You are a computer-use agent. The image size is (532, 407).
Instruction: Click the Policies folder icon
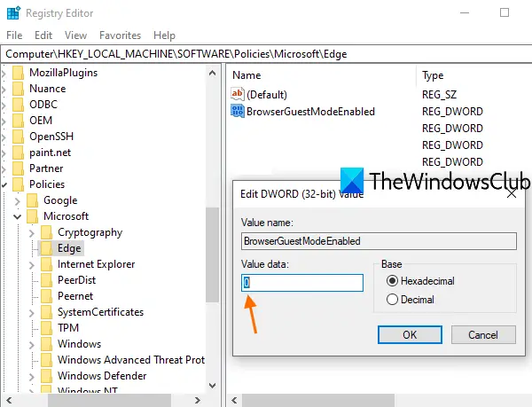tap(19, 184)
